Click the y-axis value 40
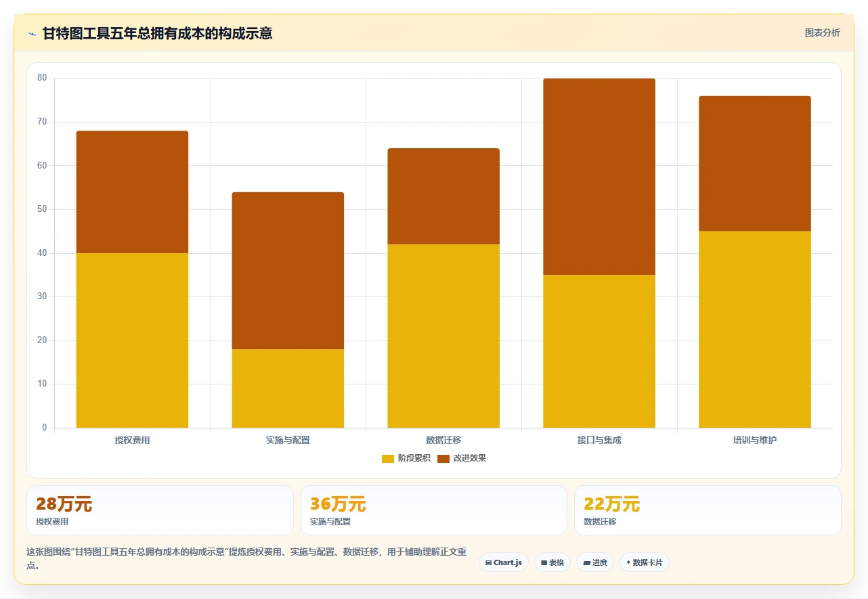868x599 pixels. point(42,253)
